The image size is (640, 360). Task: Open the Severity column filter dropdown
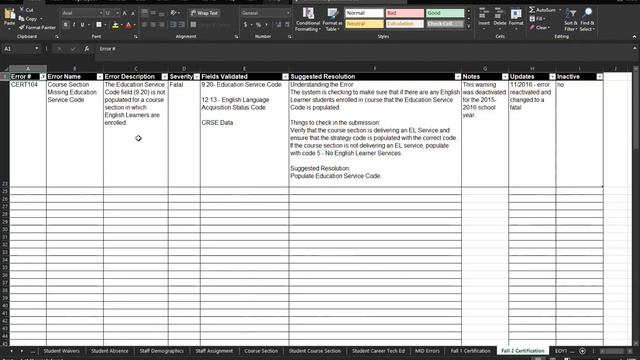click(x=197, y=77)
